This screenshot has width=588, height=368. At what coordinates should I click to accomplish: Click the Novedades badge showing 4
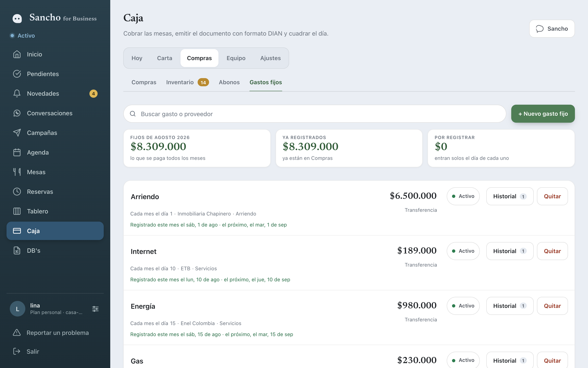click(93, 94)
